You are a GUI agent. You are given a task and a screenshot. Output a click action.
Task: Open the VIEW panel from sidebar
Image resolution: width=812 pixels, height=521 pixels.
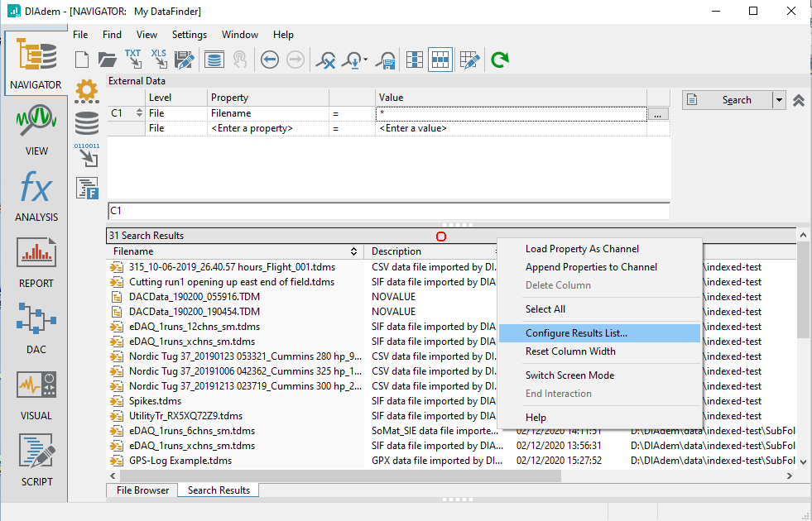[36, 131]
